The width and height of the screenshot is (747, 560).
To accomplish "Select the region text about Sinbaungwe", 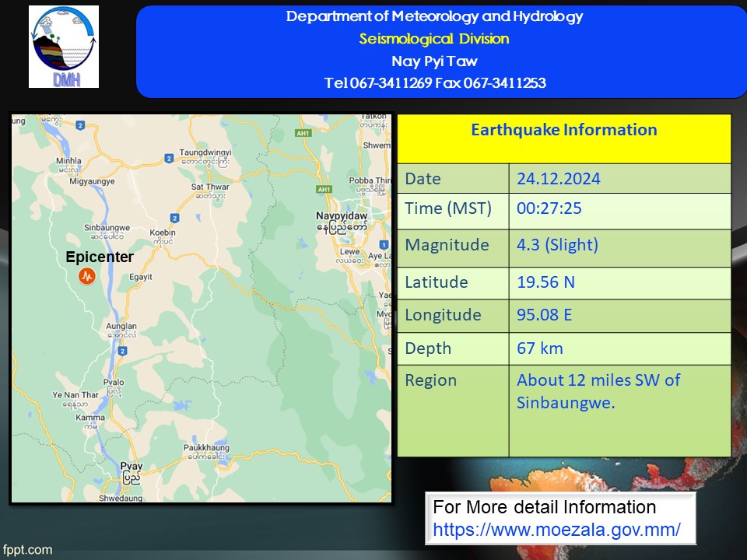I will 598,391.
